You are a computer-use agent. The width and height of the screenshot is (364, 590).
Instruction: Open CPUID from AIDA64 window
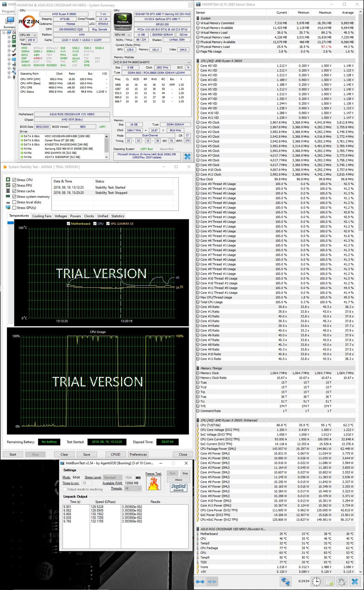click(116, 454)
